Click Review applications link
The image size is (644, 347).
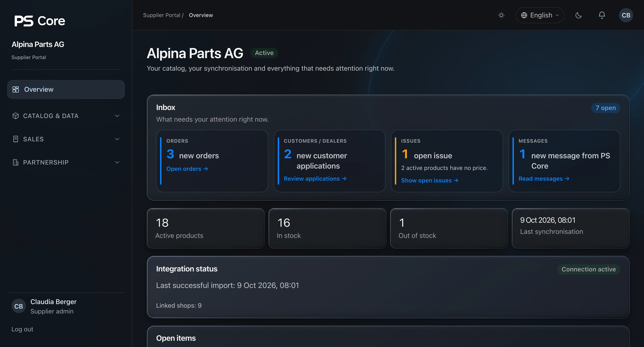click(315, 179)
